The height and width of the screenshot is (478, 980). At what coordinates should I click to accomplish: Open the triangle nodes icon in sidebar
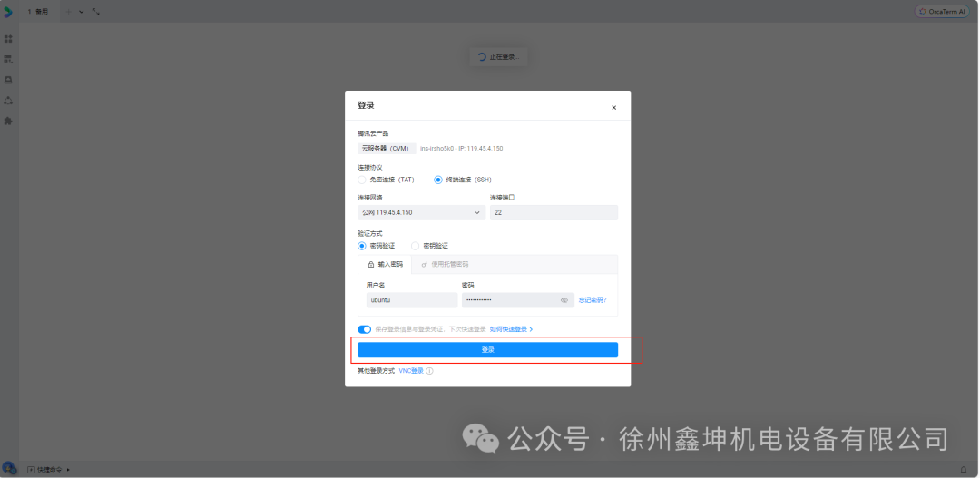[x=8, y=101]
